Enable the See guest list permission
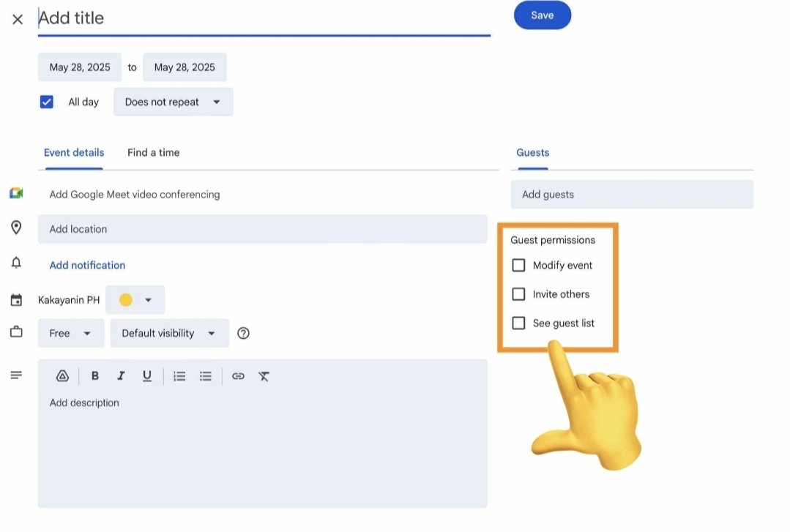The height and width of the screenshot is (532, 790). [x=518, y=323]
